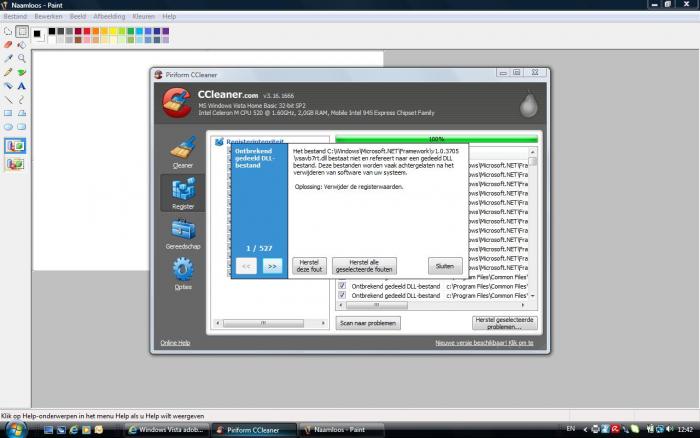This screenshot has width=700, height=438.
Task: Click the Scan naar problemen button
Action: 368,323
